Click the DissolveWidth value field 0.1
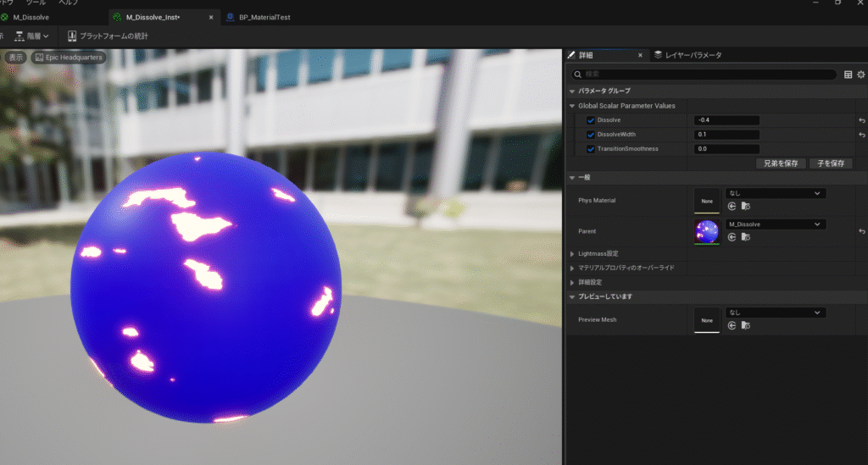 [x=726, y=135]
